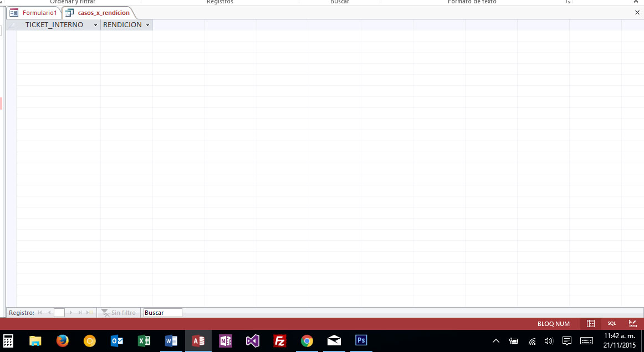This screenshot has width=644, height=352.
Task: Open Firefox from the taskbar
Action: click(63, 341)
